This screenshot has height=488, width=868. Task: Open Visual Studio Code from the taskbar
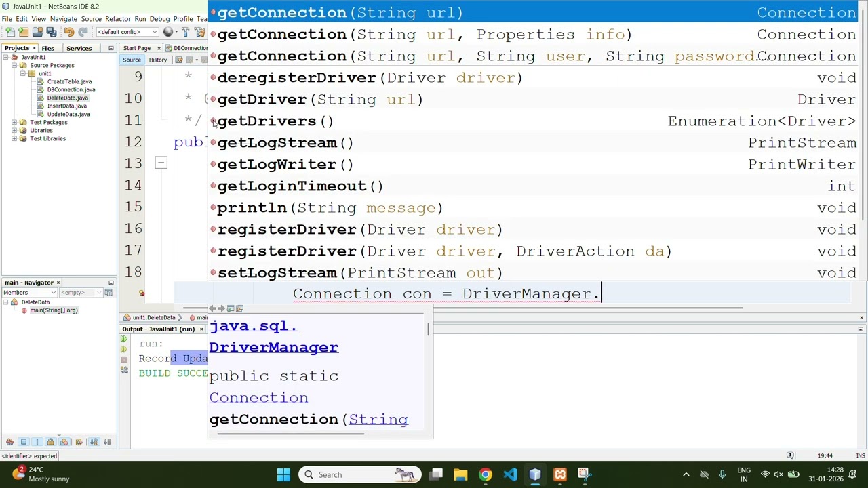(x=510, y=474)
